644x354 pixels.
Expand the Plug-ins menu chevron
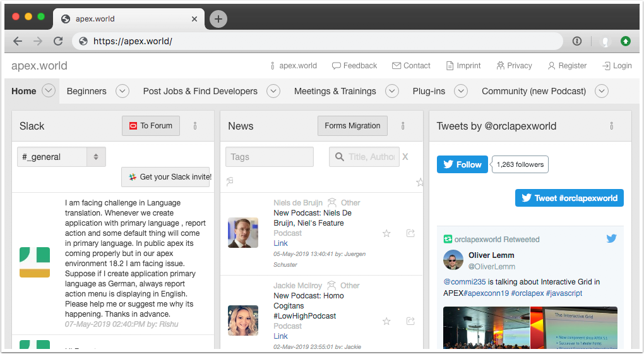point(461,91)
